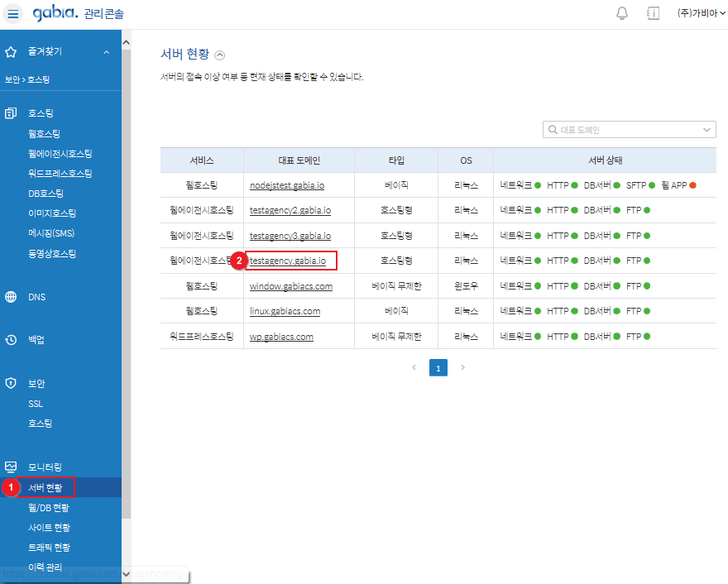This screenshot has width=728, height=584.
Task: Click the info document icon in header
Action: 654,13
